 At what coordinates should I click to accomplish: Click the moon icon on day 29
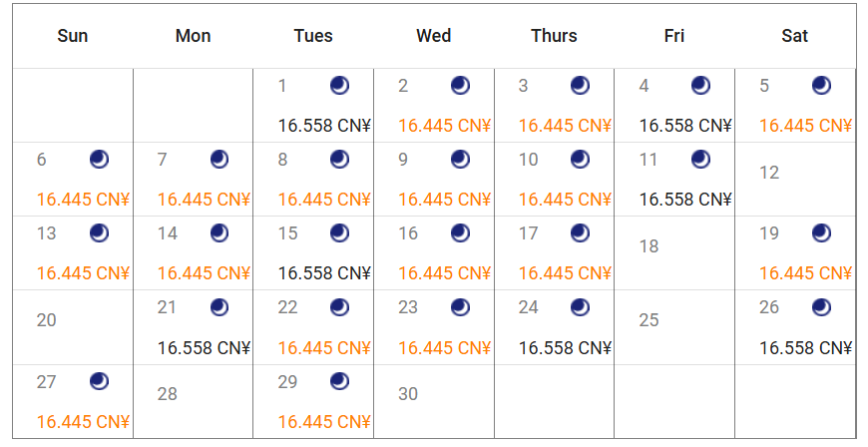[x=340, y=381]
